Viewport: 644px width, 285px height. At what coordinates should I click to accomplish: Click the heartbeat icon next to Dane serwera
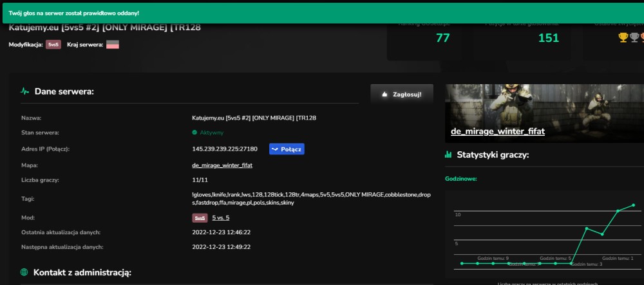24,91
